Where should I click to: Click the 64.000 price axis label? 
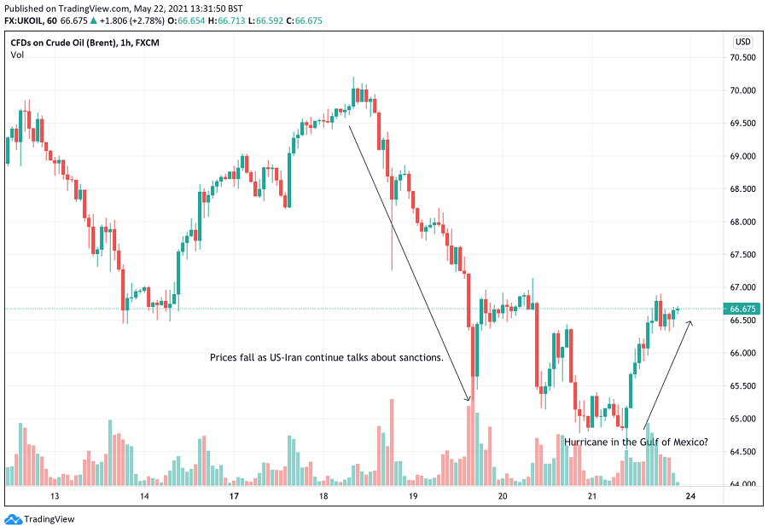pyautogui.click(x=742, y=484)
